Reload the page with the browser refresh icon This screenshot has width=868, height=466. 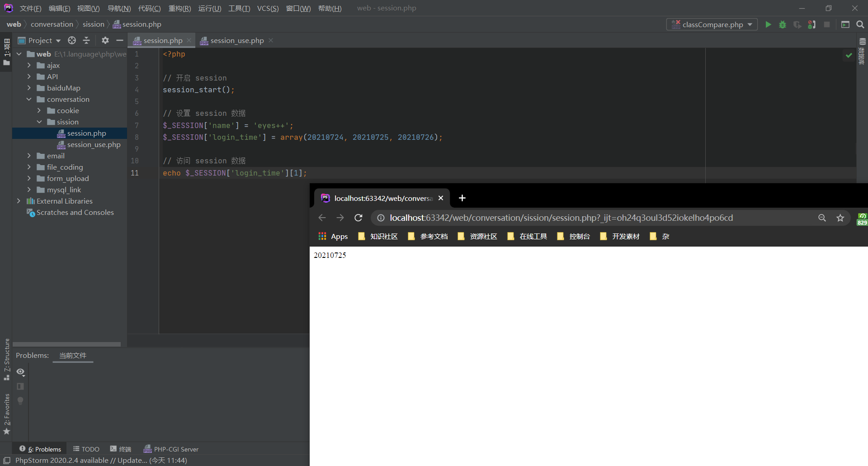(359, 218)
